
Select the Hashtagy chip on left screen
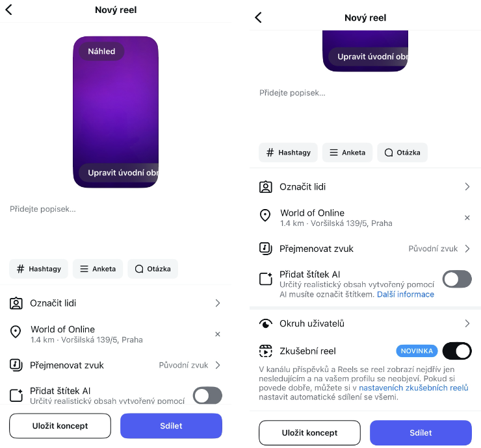click(x=38, y=269)
